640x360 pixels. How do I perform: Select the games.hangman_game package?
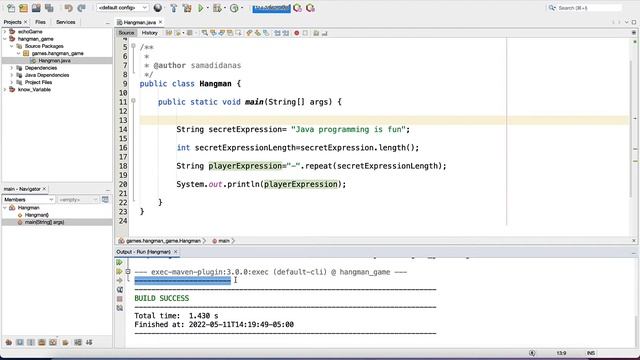coord(57,53)
